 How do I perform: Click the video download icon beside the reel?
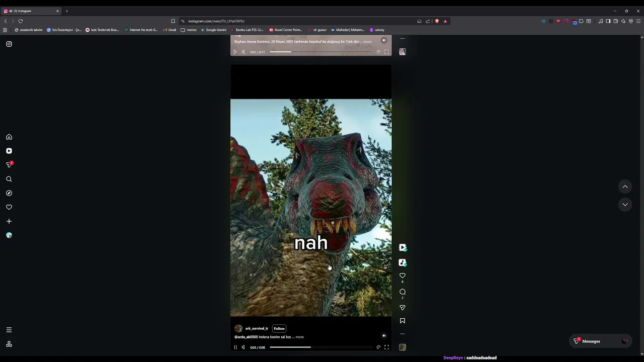point(403,247)
